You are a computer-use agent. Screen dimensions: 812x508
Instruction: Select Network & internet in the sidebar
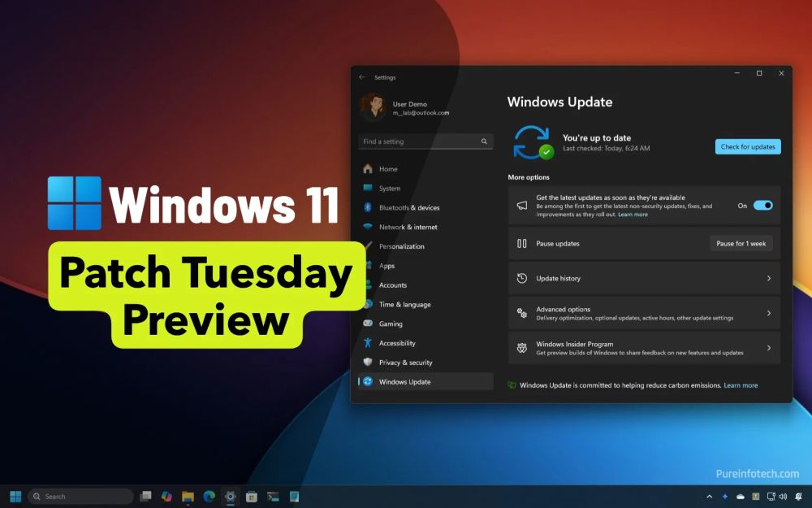pyautogui.click(x=425, y=227)
